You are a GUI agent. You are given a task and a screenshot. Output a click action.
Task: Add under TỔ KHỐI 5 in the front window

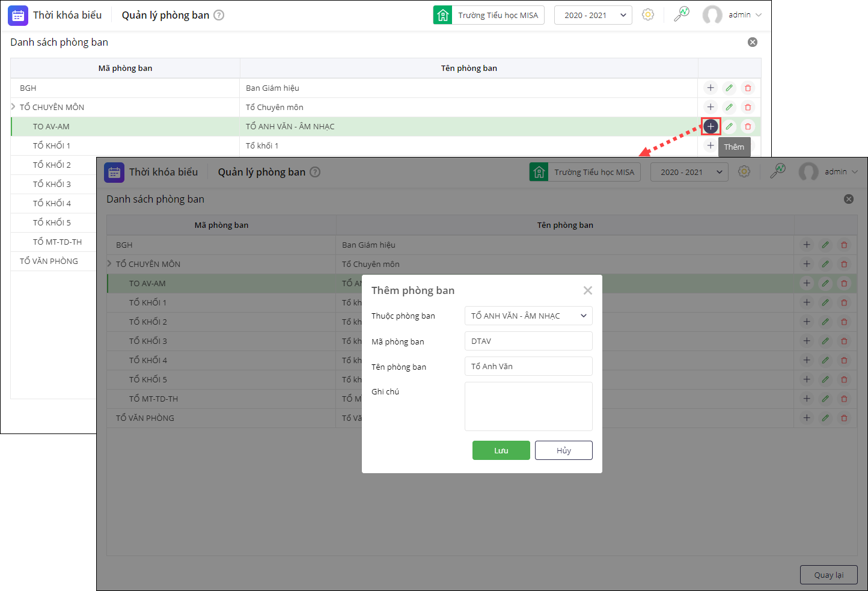[807, 379]
